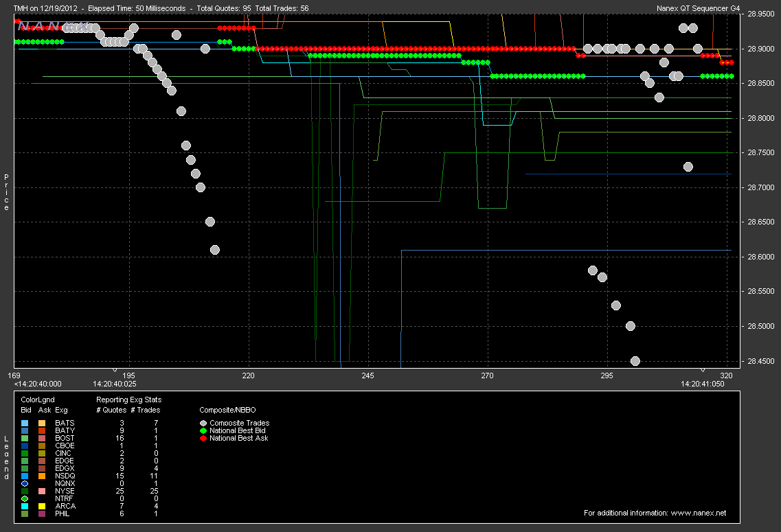
Task: Click the Composite Trades gray dot icon
Action: [203, 423]
